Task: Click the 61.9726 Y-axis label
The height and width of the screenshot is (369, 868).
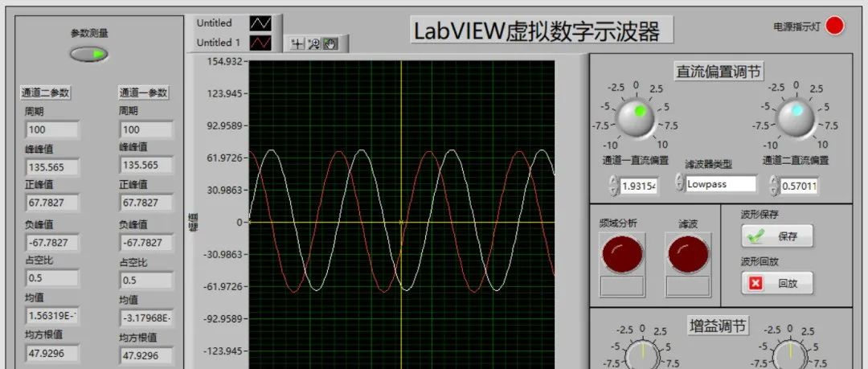Action: [225, 158]
